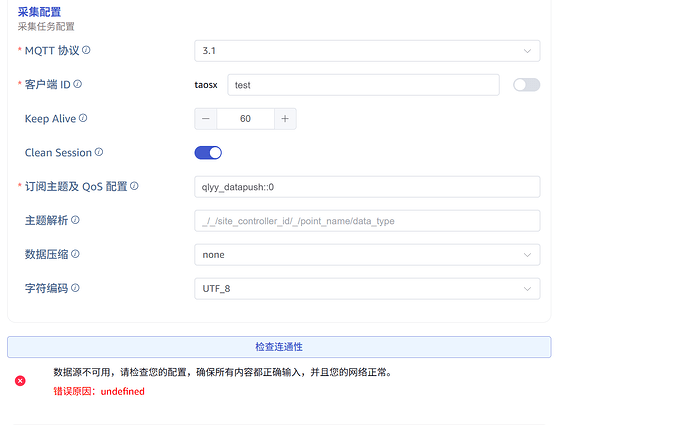Click the client ID field containing test
This screenshot has height=425, width=690.
point(363,85)
